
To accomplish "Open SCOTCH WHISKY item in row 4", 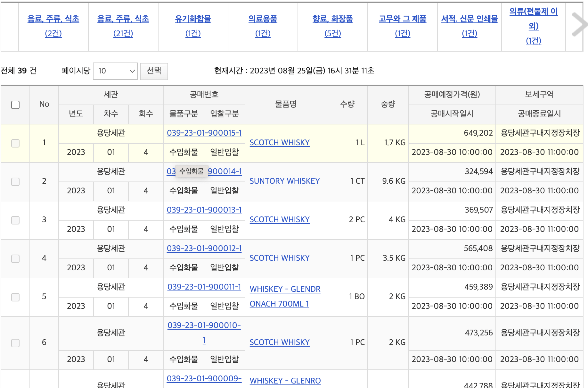I will [280, 258].
